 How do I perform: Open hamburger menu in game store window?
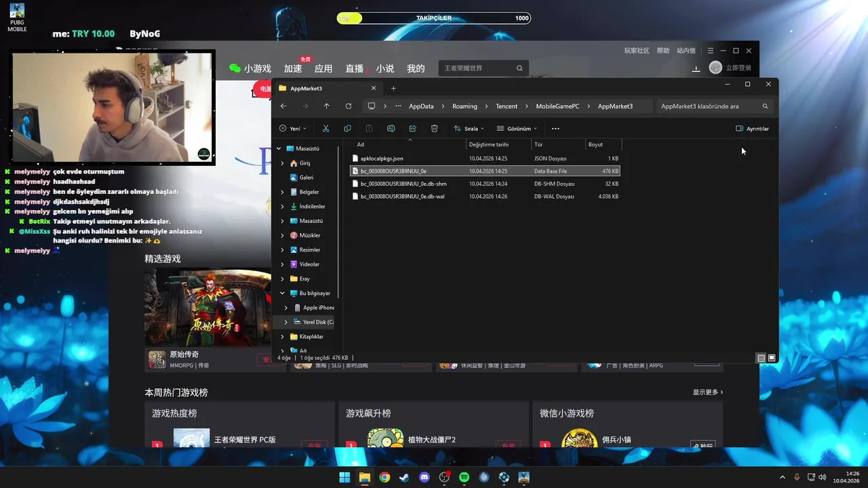coord(710,51)
